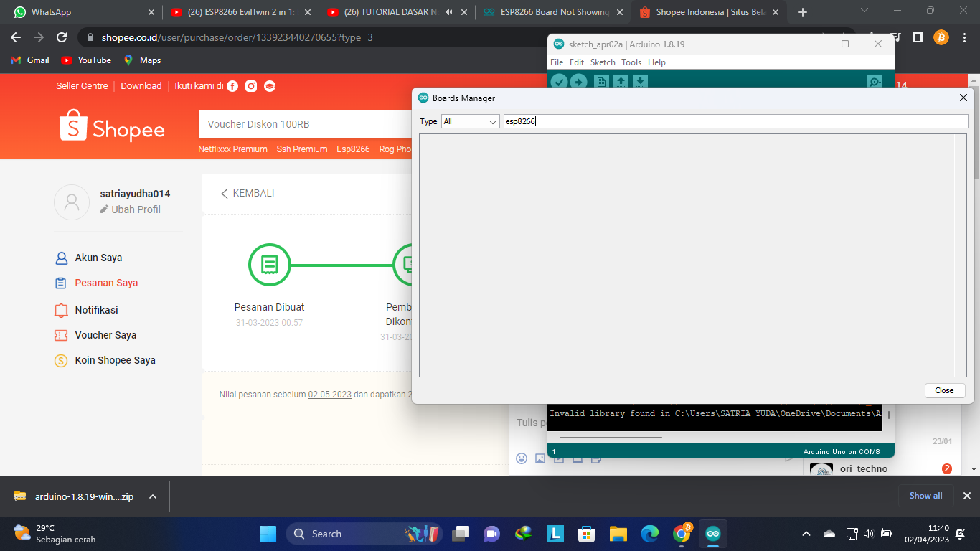The image size is (980, 551).
Task: Click the emoji icon in Shopee chat
Action: tap(522, 458)
